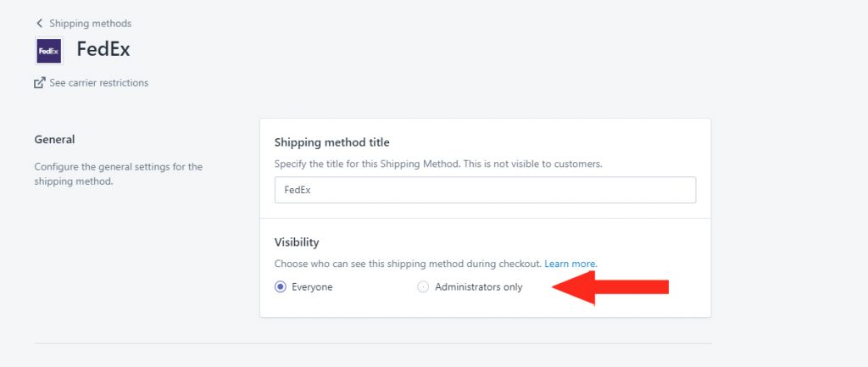Focus the FedEx title input field
Viewport: 868px width, 367px height.
(x=485, y=191)
